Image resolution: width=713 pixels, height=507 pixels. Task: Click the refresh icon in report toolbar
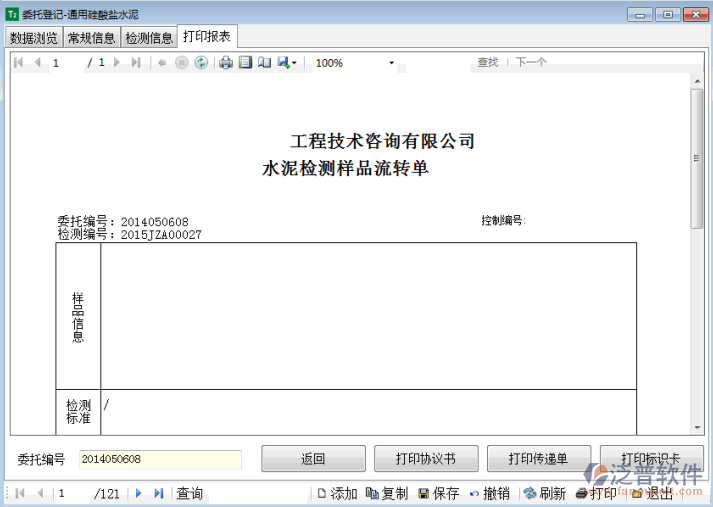pos(201,63)
